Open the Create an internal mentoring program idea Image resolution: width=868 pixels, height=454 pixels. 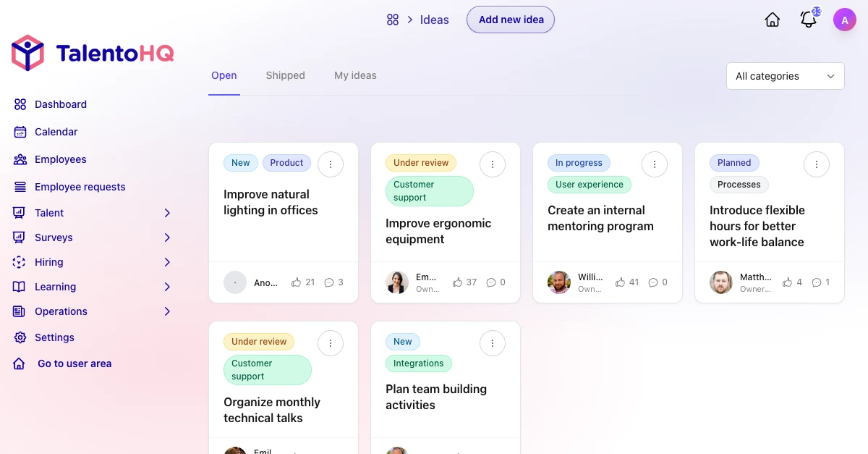tap(600, 218)
